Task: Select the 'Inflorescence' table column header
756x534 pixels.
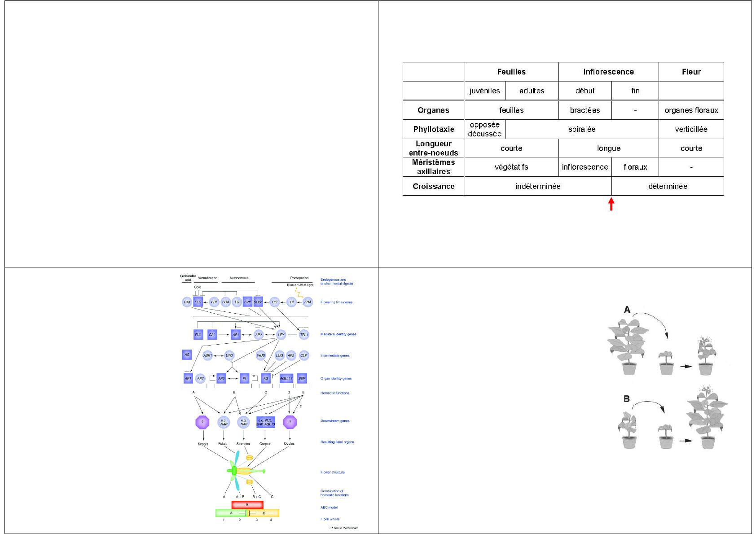Action: 608,72
